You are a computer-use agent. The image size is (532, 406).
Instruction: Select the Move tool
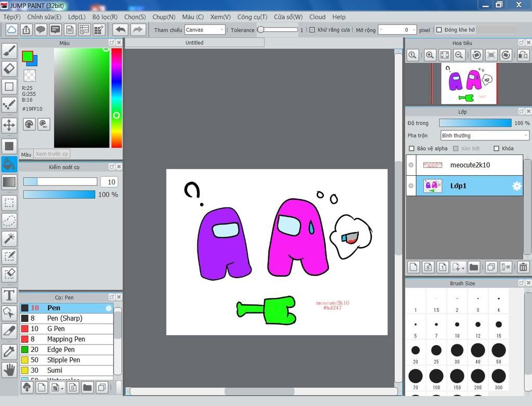point(9,125)
